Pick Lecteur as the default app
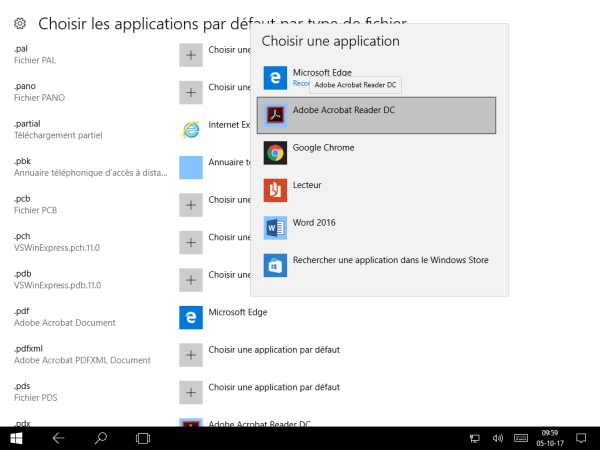 point(377,190)
